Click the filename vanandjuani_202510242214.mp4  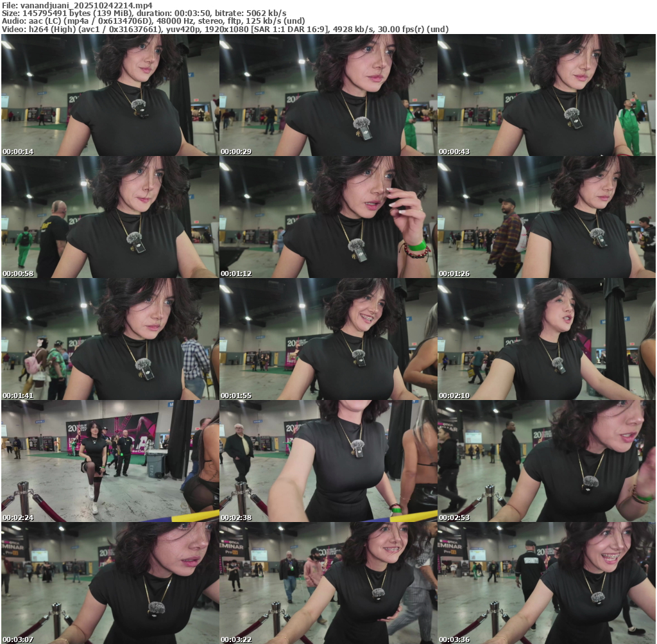tap(85, 4)
